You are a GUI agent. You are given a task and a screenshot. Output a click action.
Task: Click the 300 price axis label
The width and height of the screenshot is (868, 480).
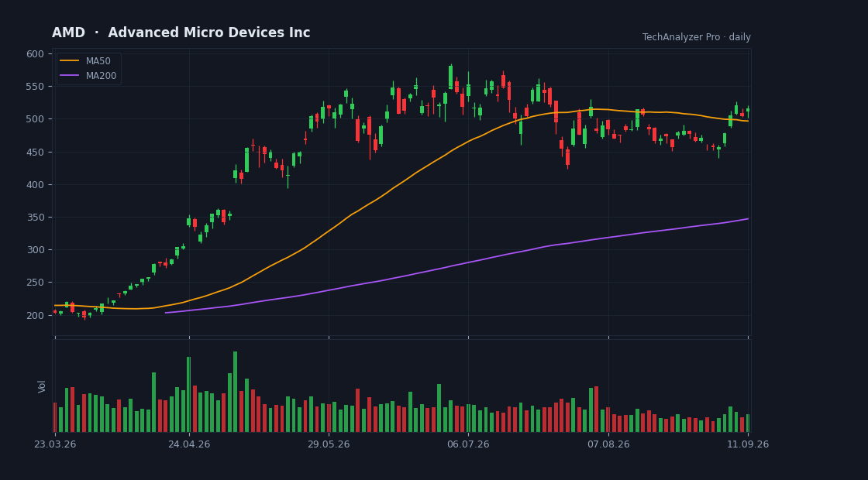point(35,250)
